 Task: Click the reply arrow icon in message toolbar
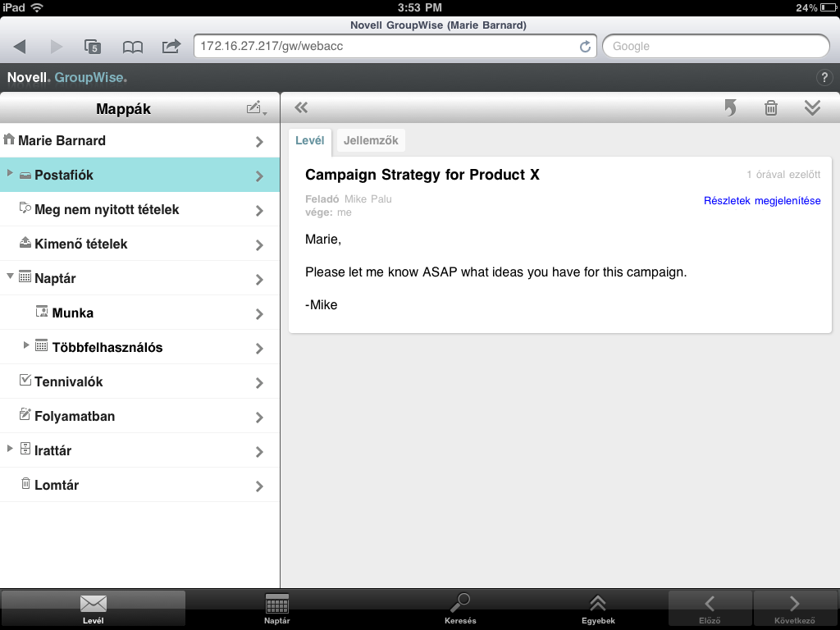click(730, 107)
